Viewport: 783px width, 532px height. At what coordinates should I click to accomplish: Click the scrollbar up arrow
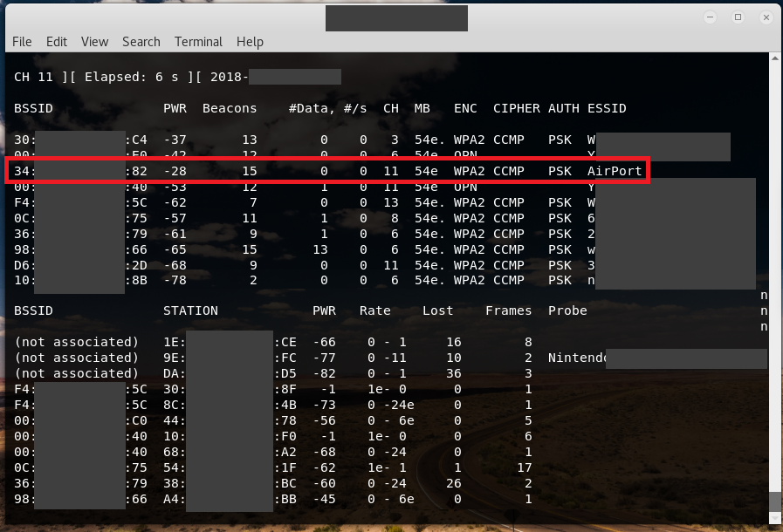(775, 58)
